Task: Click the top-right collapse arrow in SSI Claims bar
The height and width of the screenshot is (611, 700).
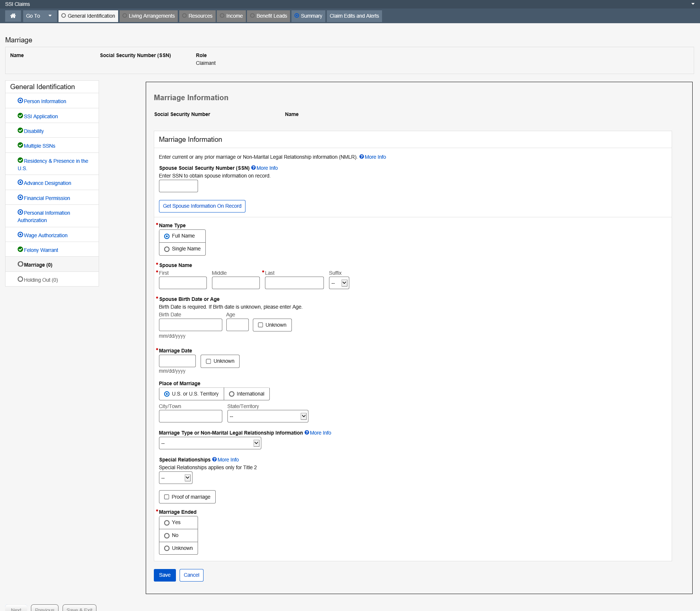Action: (x=693, y=4)
